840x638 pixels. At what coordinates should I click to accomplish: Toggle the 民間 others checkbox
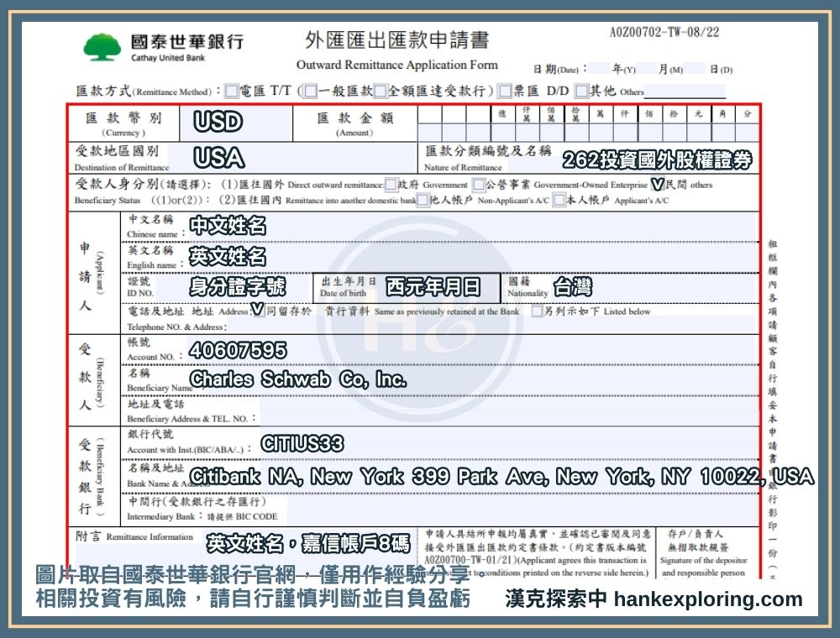(658, 185)
